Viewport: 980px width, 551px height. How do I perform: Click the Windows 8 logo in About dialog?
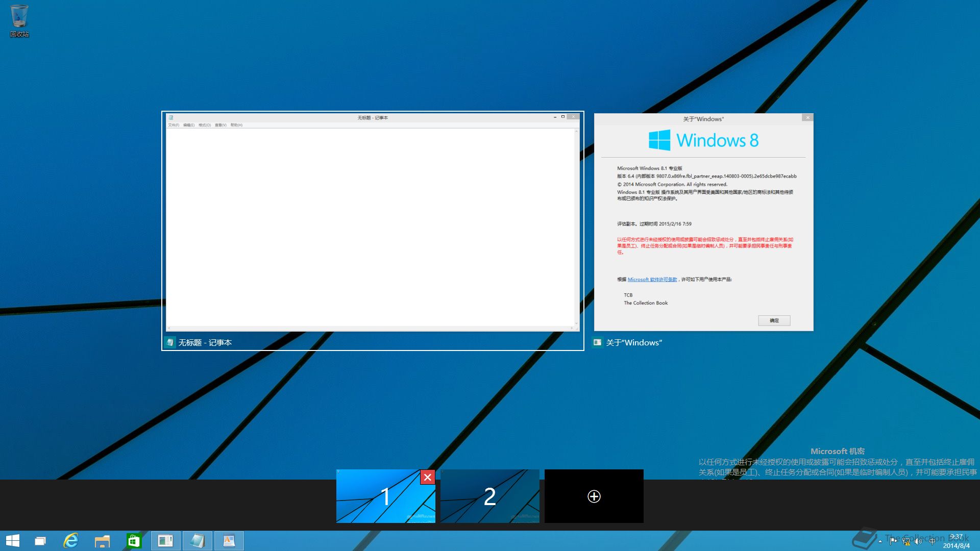tap(703, 140)
